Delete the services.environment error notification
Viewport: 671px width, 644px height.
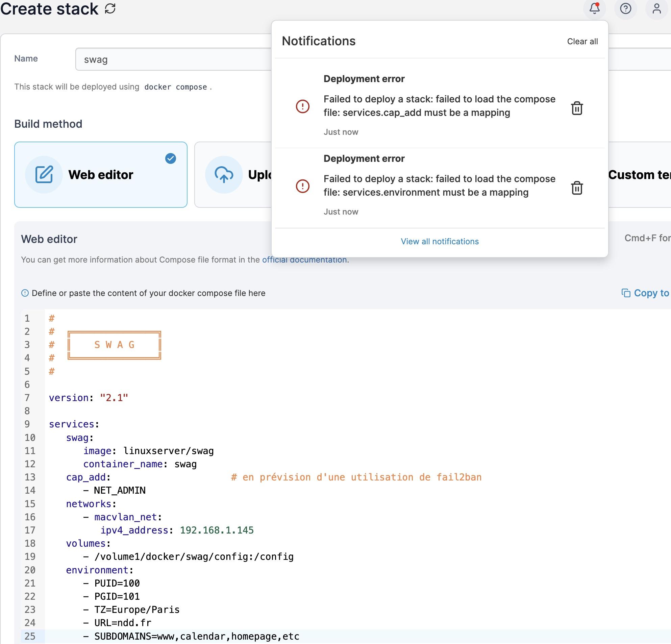coord(577,188)
